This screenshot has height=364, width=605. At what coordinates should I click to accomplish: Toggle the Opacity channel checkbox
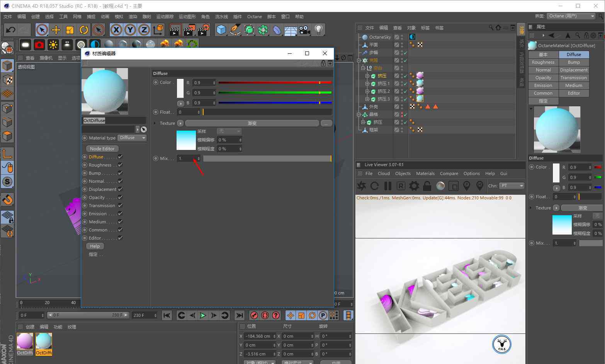[120, 197]
